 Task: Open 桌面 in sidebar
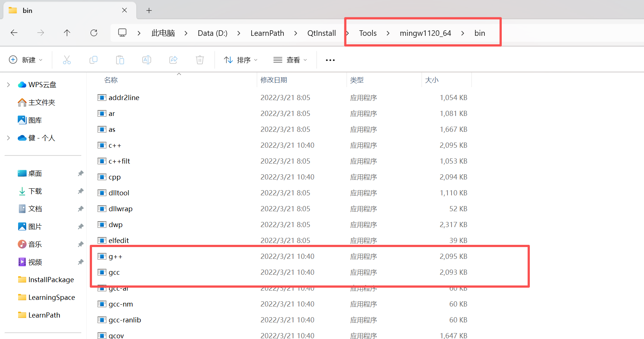pyautogui.click(x=30, y=173)
